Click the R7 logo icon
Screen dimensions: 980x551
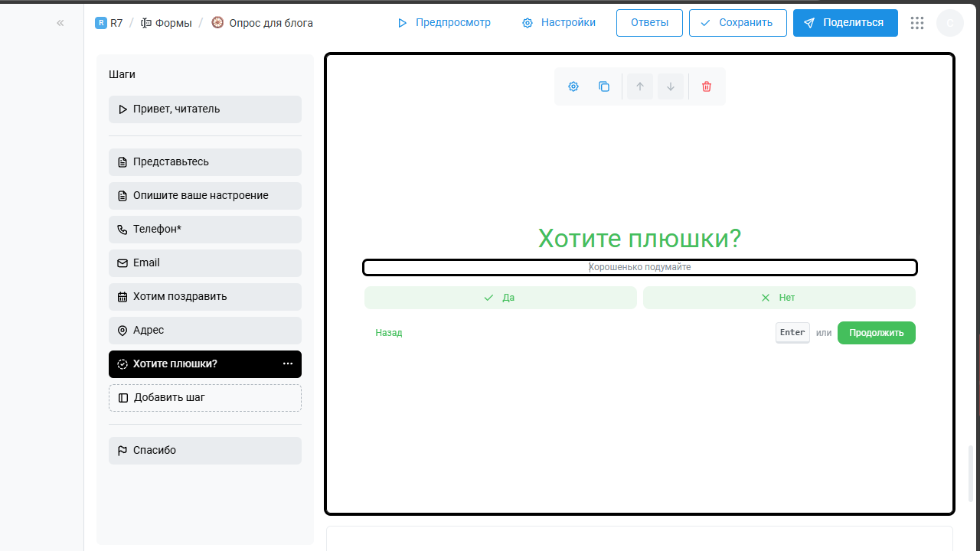click(x=101, y=23)
